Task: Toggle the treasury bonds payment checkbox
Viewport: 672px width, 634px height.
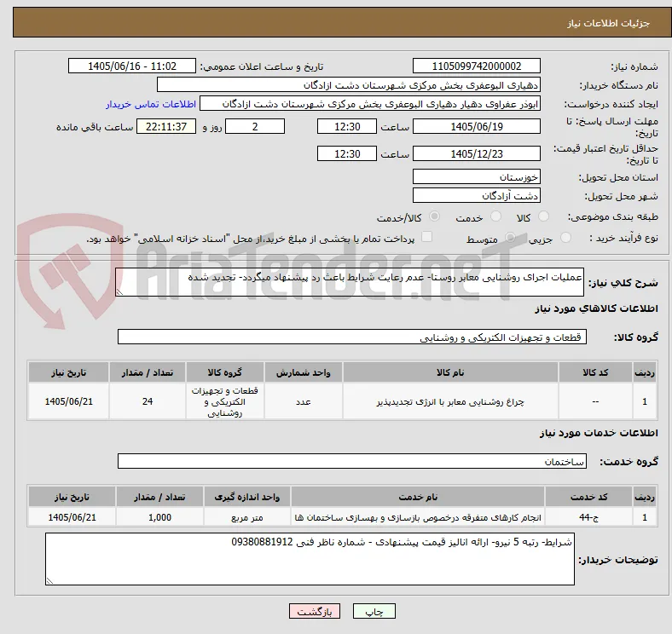Action: pyautogui.click(x=426, y=237)
